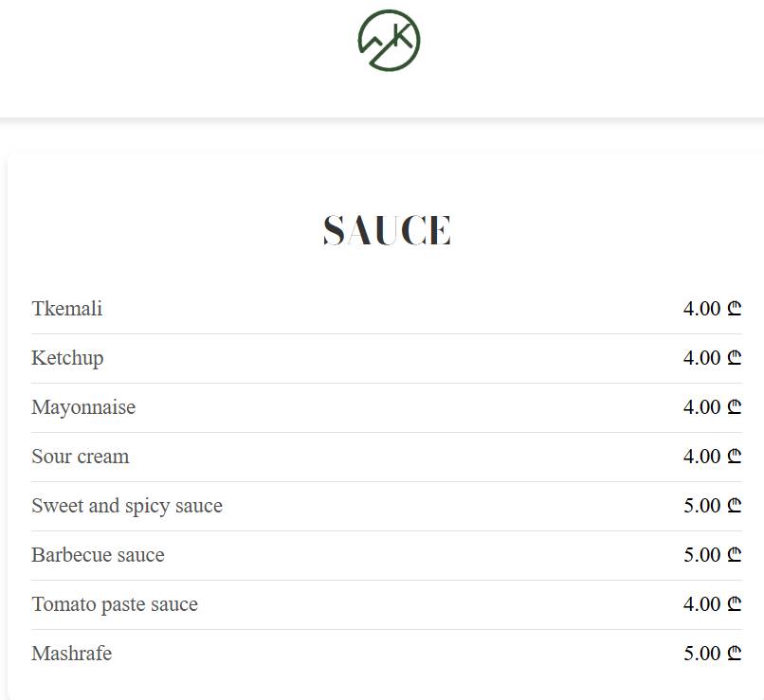The height and width of the screenshot is (700, 764).
Task: Click the Mayonnaise 4.00 price
Action: tap(713, 407)
